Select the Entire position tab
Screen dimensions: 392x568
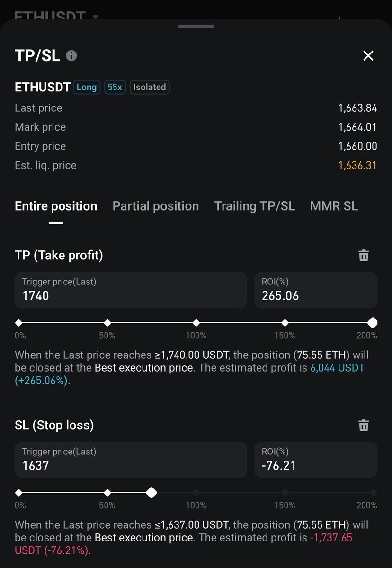click(56, 206)
